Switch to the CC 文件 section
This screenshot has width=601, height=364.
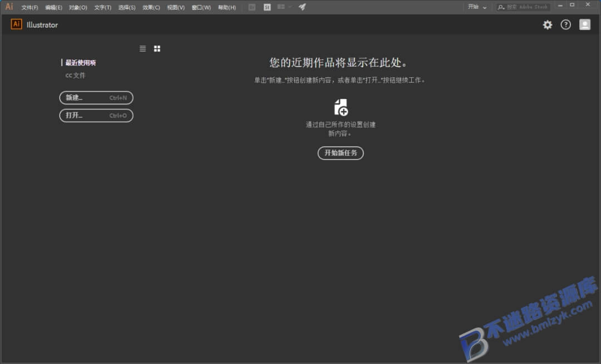[x=75, y=75]
